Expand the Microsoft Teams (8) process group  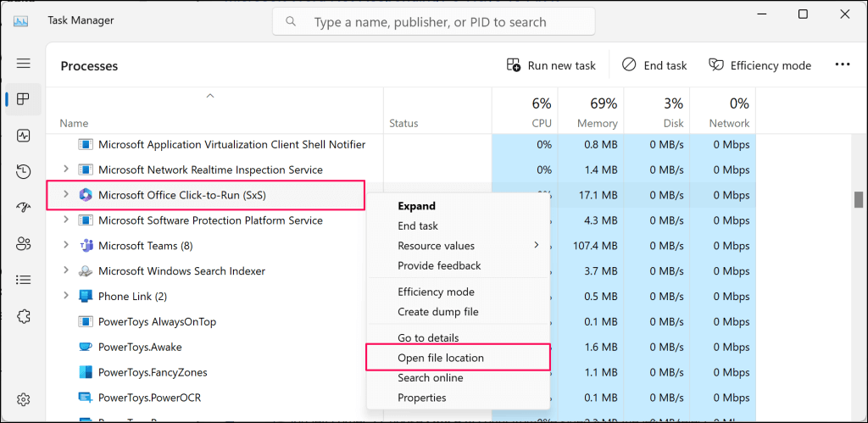(x=66, y=246)
